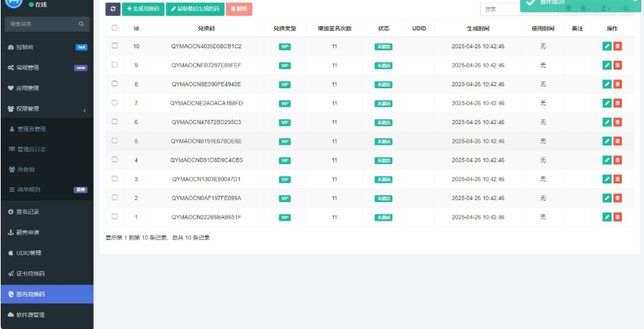
Task: Tick the row Id 5 checkbox
Action: [114, 141]
